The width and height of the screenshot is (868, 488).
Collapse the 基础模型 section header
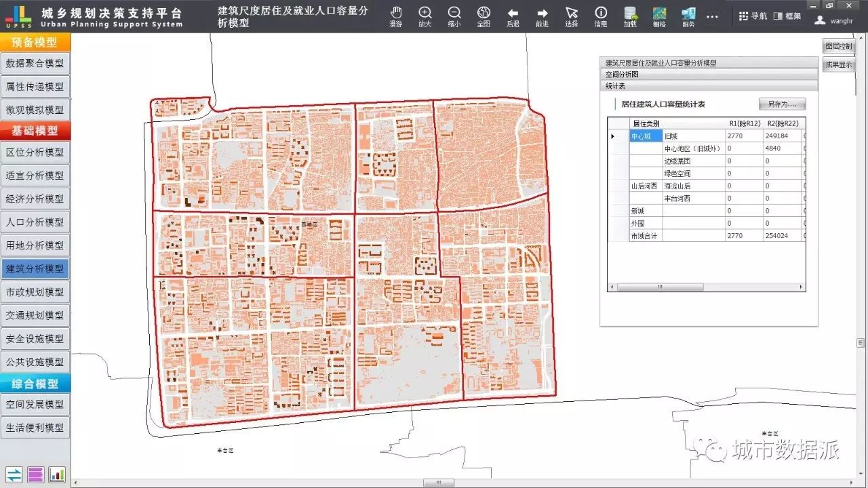pos(35,131)
